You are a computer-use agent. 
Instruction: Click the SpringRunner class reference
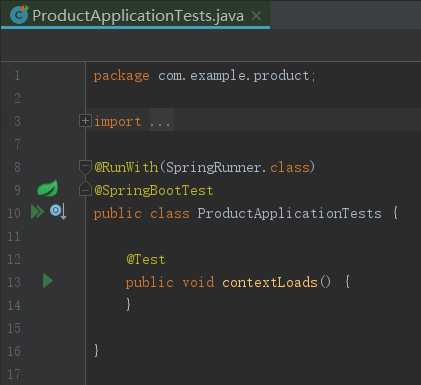[x=213, y=167]
